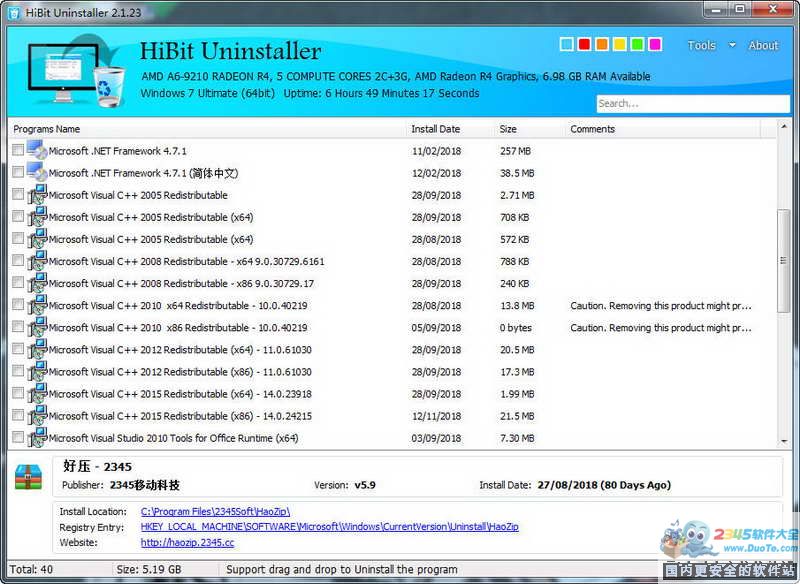Open the Tools menu

tap(702, 45)
